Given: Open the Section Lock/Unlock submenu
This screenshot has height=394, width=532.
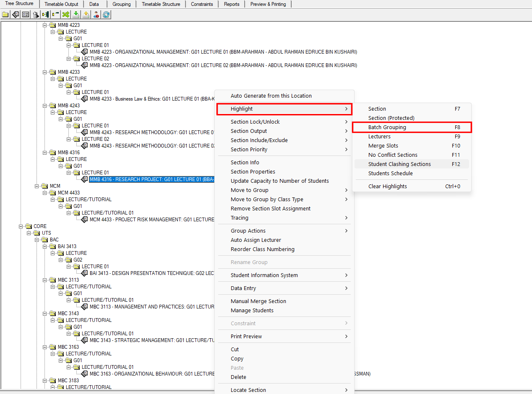Looking at the screenshot, I should [x=284, y=122].
